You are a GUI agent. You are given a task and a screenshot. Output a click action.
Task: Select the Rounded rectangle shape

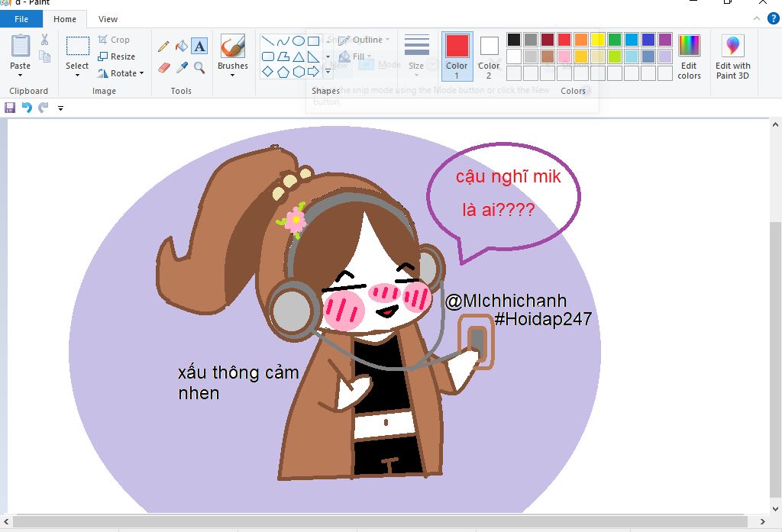(x=268, y=56)
